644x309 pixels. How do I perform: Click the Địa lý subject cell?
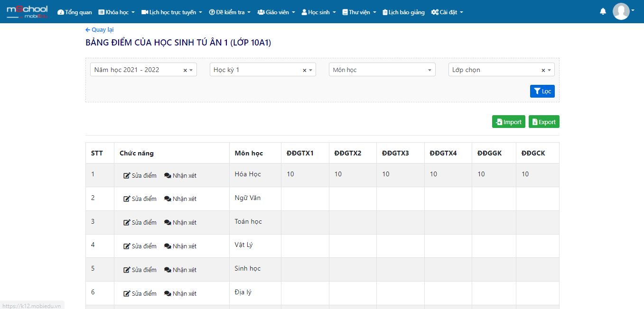tap(255, 293)
